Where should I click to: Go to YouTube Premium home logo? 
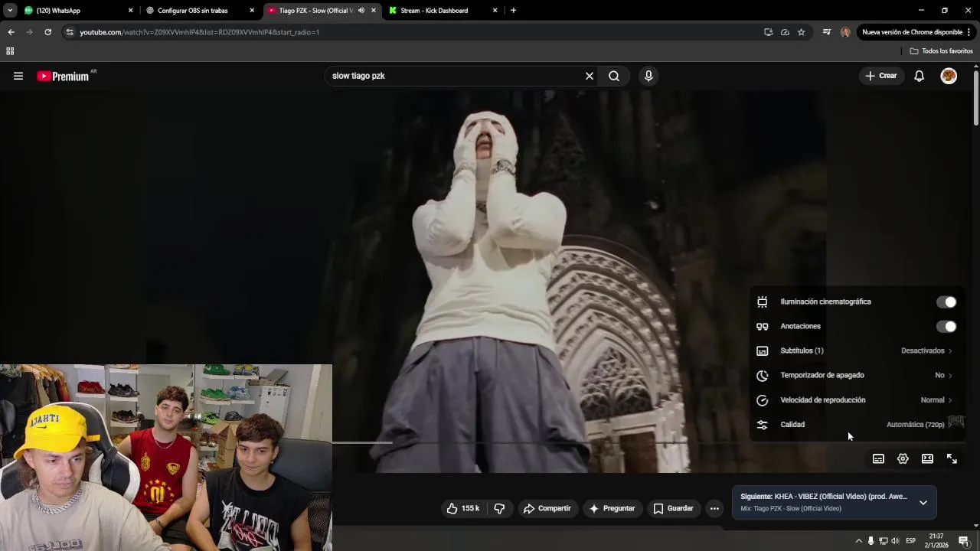[63, 76]
